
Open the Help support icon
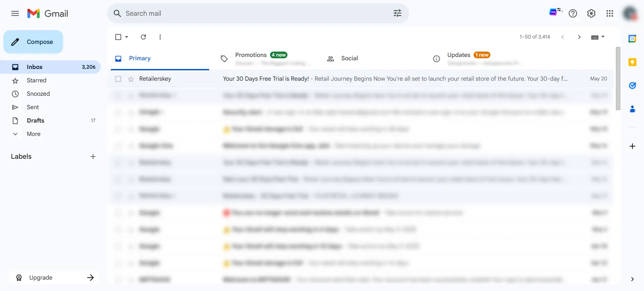pos(573,13)
